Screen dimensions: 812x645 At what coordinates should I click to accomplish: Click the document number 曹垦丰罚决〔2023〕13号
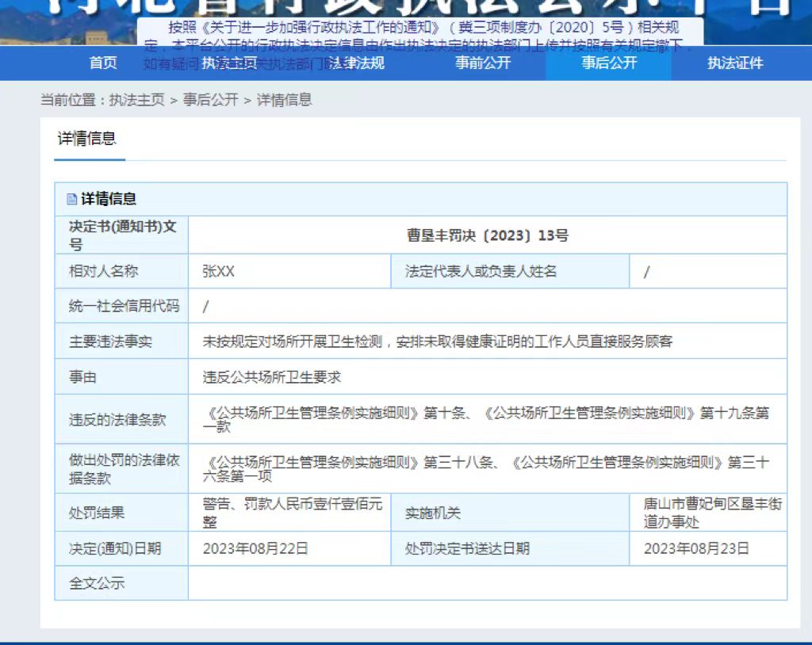(x=488, y=235)
